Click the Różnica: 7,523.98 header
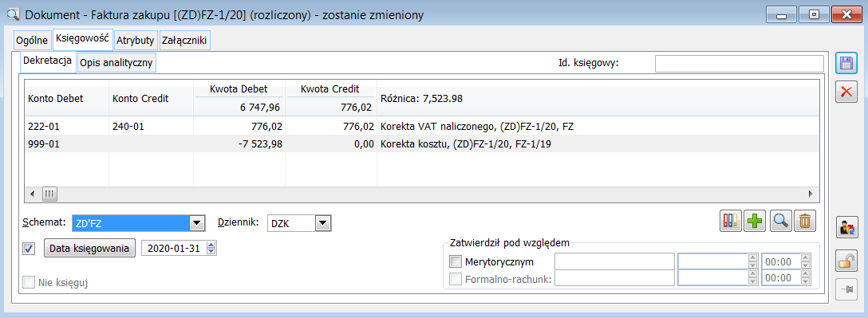 click(x=422, y=99)
